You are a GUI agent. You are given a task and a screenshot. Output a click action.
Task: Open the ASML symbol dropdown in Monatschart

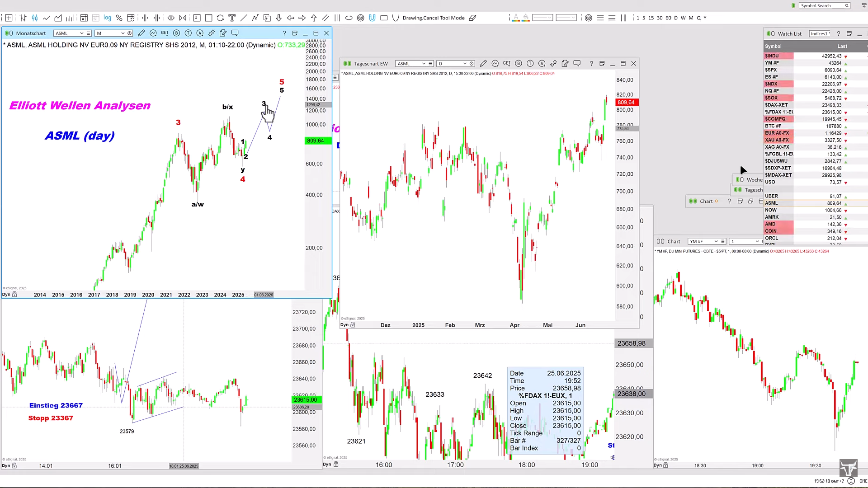82,33
